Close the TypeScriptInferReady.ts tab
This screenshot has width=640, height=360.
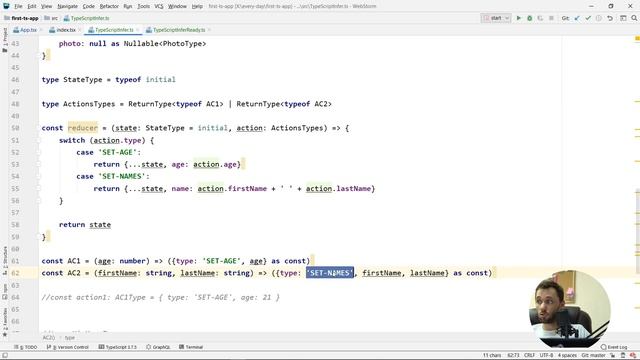coord(209,30)
